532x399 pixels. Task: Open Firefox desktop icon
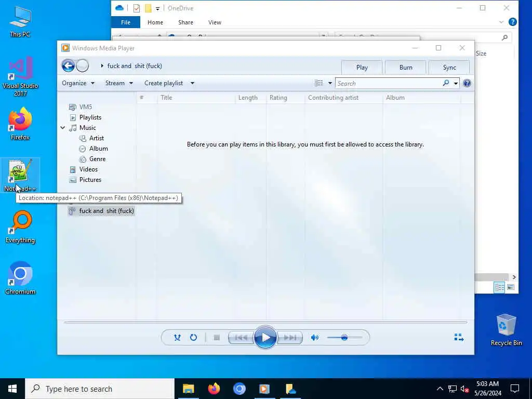(x=20, y=124)
